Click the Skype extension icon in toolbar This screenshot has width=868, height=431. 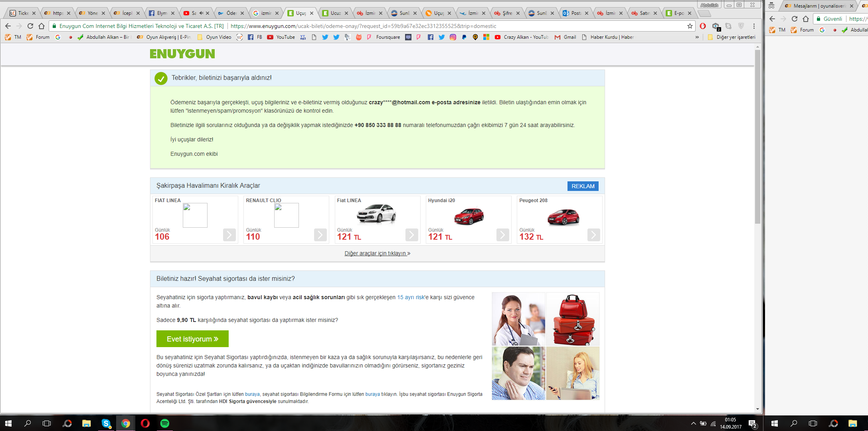[728, 26]
